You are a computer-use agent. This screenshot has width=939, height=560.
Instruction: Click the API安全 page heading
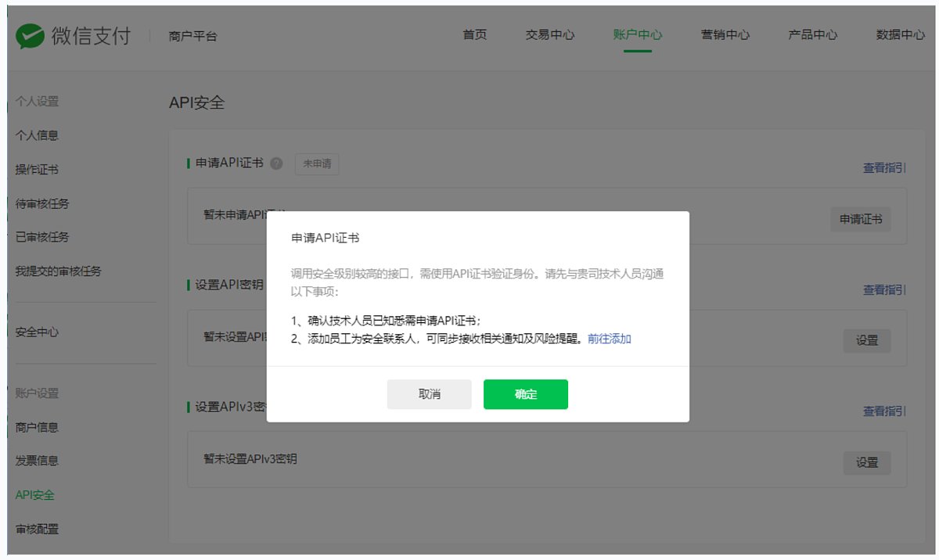click(196, 102)
